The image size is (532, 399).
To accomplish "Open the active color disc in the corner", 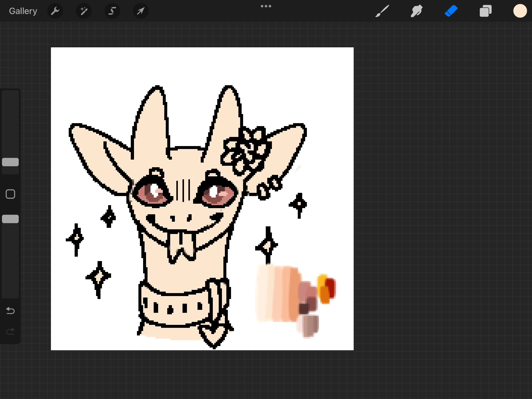I will [520, 11].
